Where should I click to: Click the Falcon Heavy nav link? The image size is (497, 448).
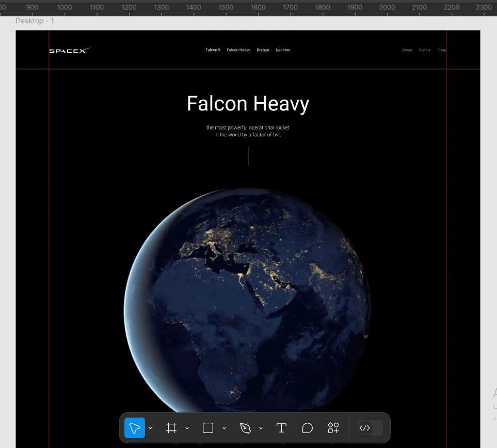coord(238,50)
